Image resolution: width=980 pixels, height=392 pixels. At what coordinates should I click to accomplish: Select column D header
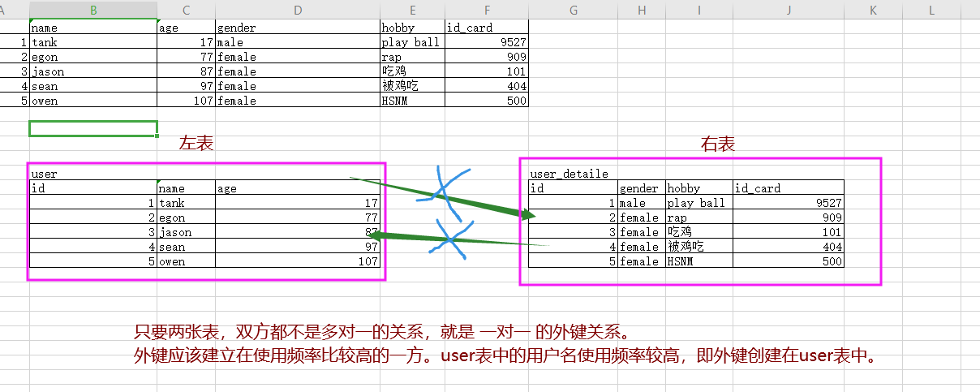click(x=298, y=10)
